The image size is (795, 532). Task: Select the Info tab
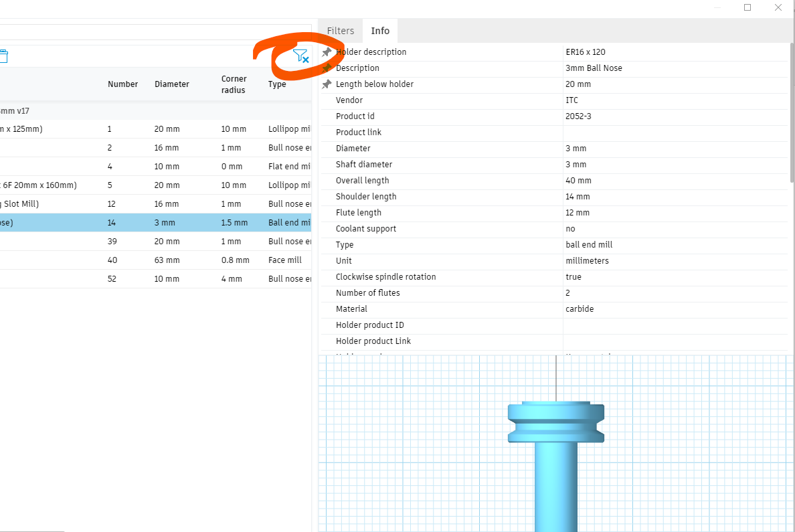[380, 30]
